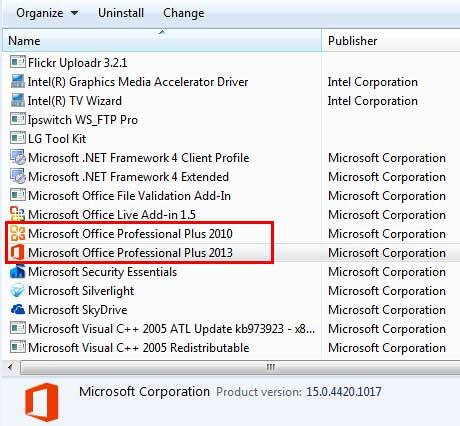Screen dimensions: 460x426
Task: Select Intel(R) Graphics Media Accelerator Driver name
Action: (138, 82)
